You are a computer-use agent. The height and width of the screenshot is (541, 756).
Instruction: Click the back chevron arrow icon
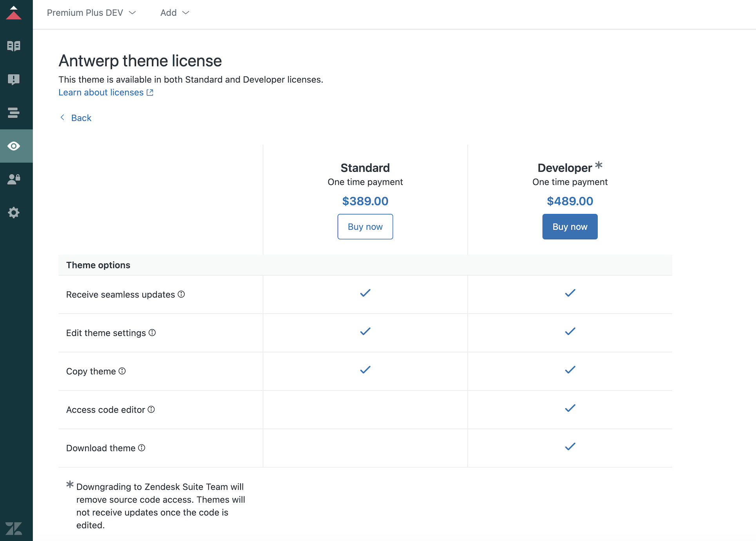point(62,118)
